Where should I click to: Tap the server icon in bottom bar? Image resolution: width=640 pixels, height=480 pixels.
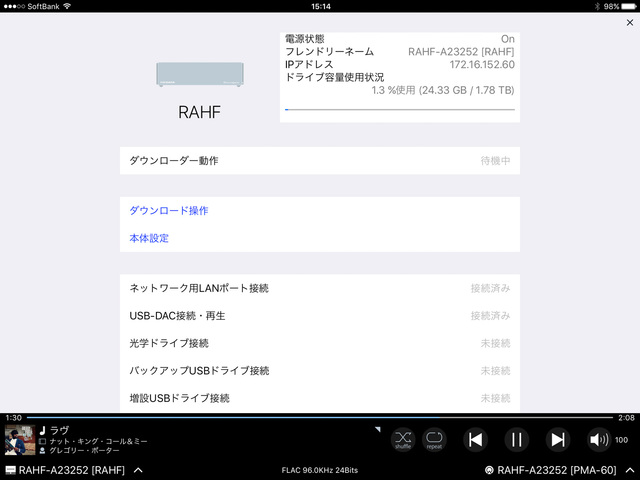(x=10, y=470)
